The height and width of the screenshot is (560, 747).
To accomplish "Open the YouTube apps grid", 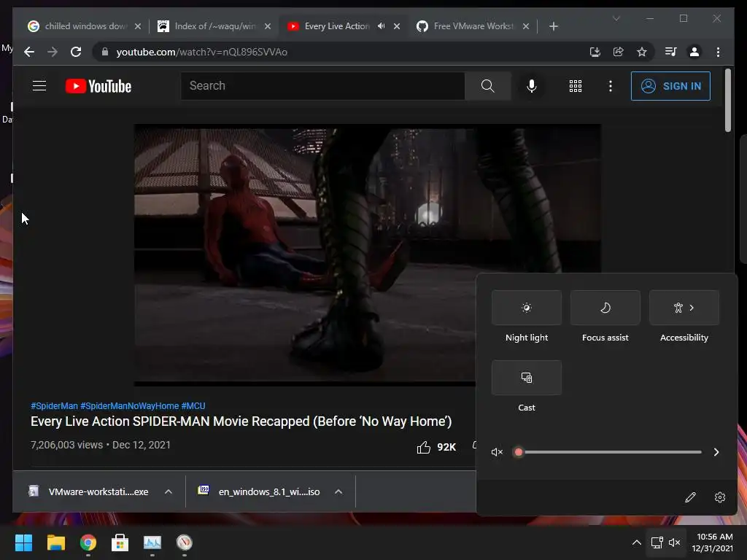I will [x=575, y=86].
